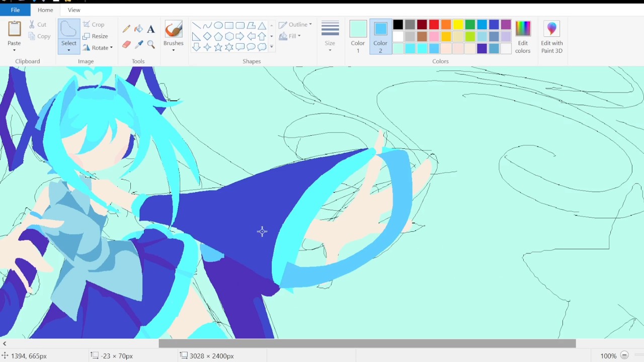
Task: Click the 100% zoom level text
Action: (608, 356)
